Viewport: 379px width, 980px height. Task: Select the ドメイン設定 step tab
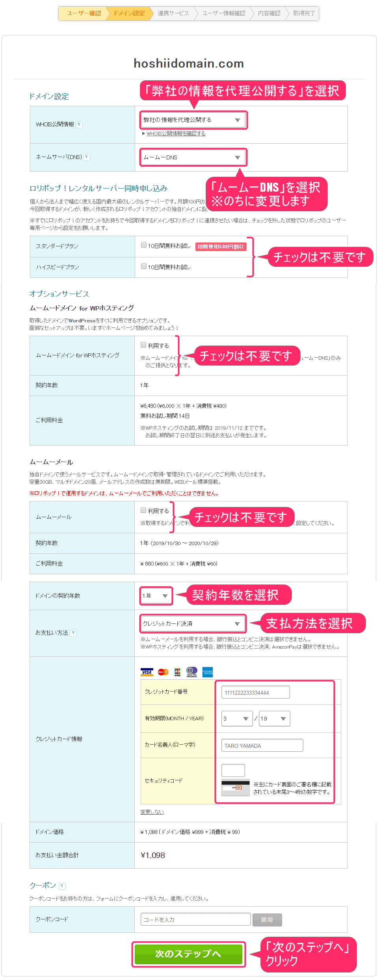click(x=129, y=13)
